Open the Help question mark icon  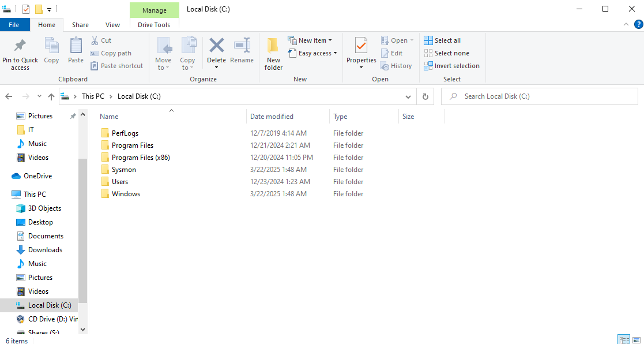coord(638,24)
